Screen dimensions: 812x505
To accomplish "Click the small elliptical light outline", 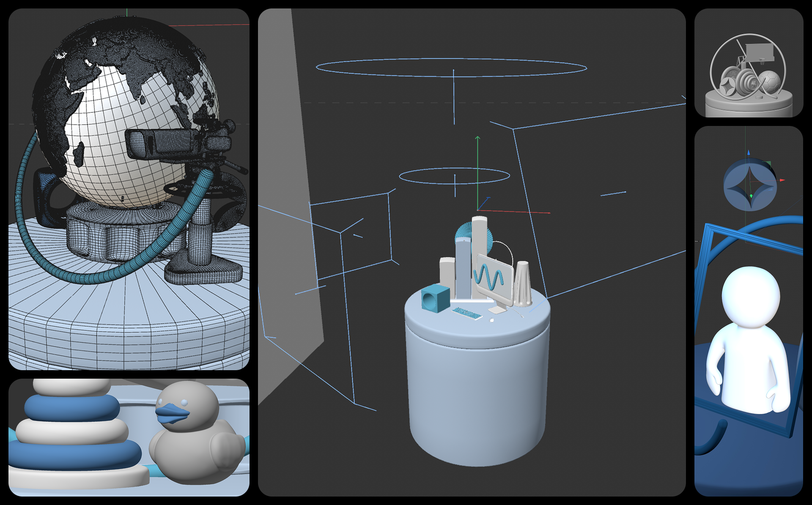I will (x=454, y=176).
